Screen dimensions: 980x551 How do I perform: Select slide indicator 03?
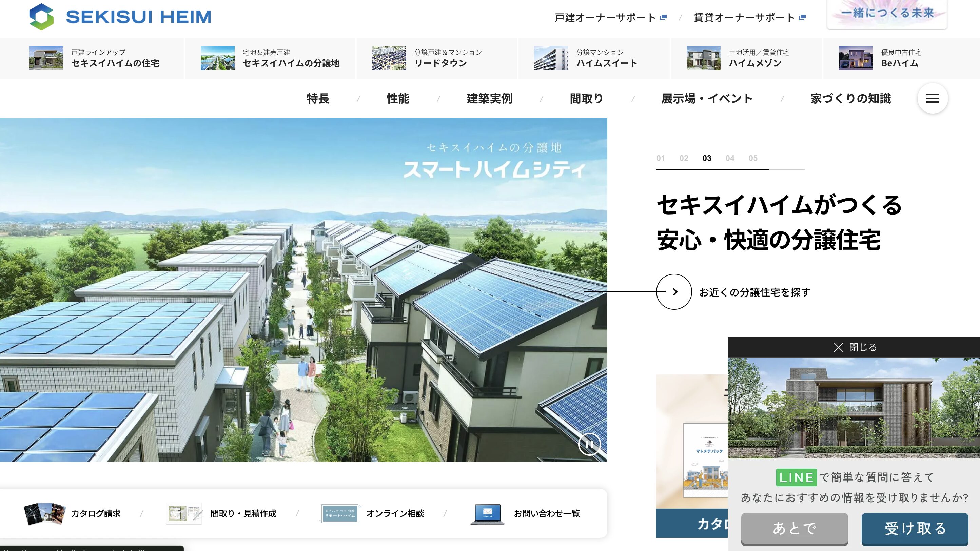(707, 158)
